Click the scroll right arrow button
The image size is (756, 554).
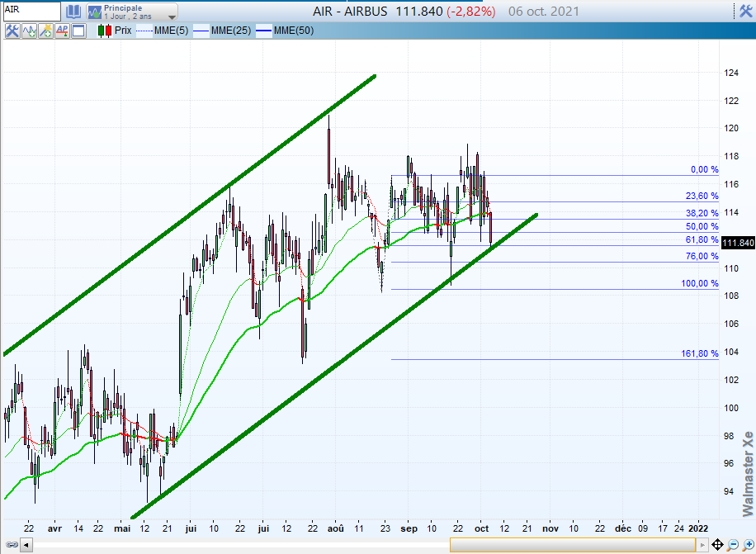[x=702, y=545]
